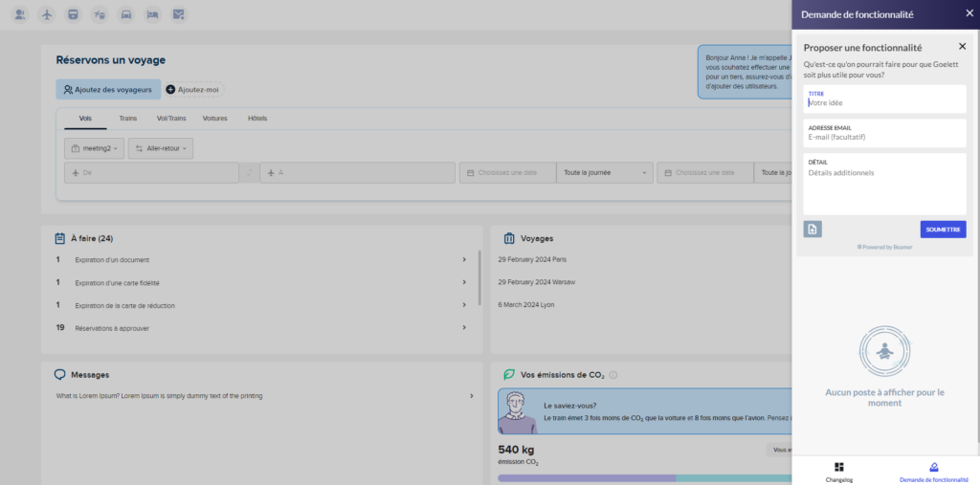Focus the Titre idea input field
The image size is (980, 485).
coord(884,102)
